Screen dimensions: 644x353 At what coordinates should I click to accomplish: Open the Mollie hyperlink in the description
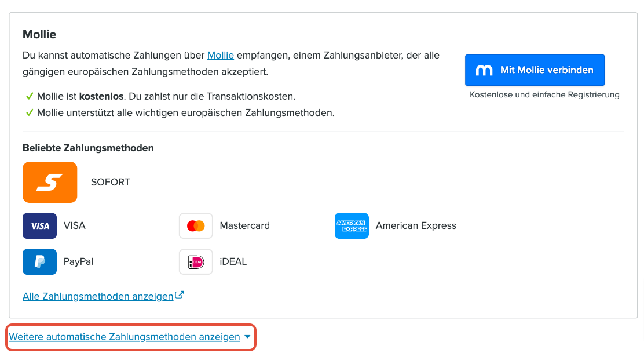pyautogui.click(x=221, y=55)
